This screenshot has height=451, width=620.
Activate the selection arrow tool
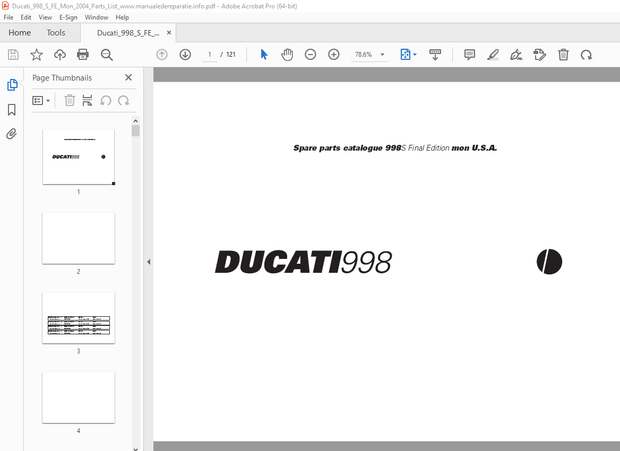[x=264, y=55]
